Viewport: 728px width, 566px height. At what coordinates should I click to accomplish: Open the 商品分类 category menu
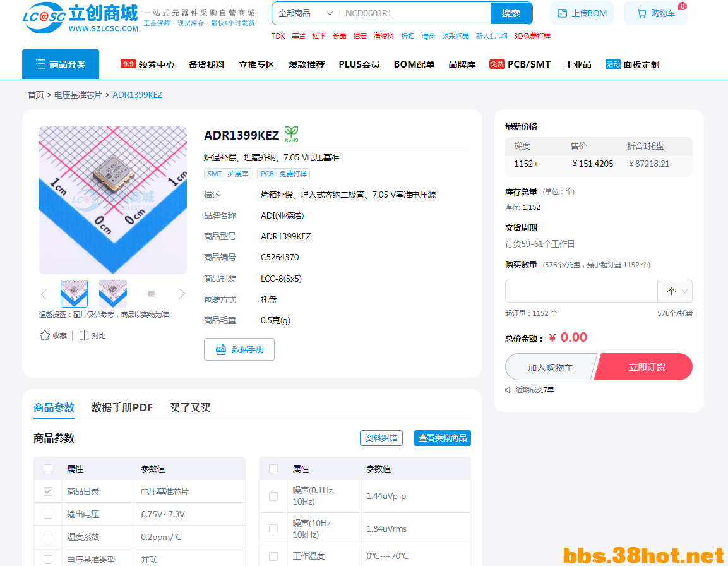point(61,64)
